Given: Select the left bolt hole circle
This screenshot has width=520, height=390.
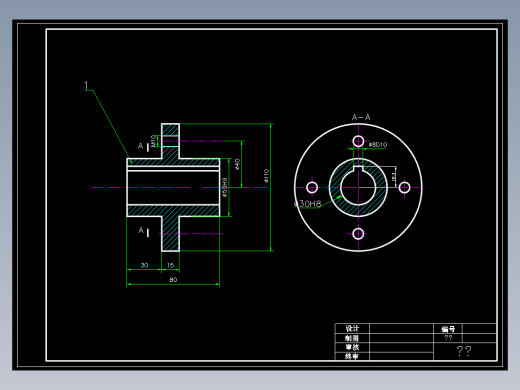Looking at the screenshot, I should tap(312, 187).
